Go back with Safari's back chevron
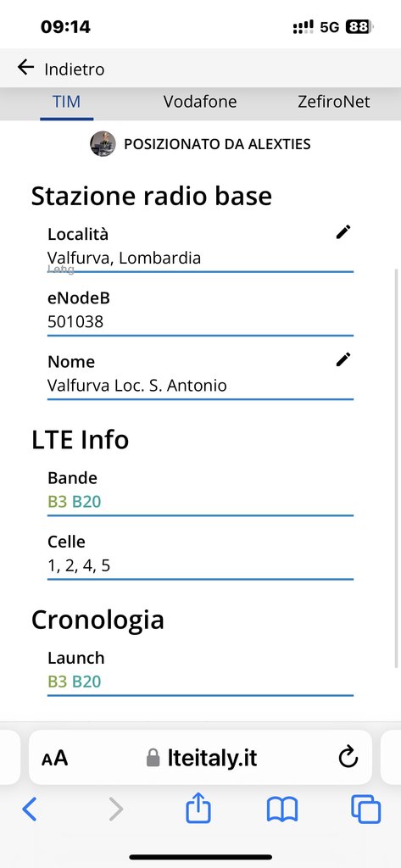Viewport: 401px width, 868px height. [30, 810]
